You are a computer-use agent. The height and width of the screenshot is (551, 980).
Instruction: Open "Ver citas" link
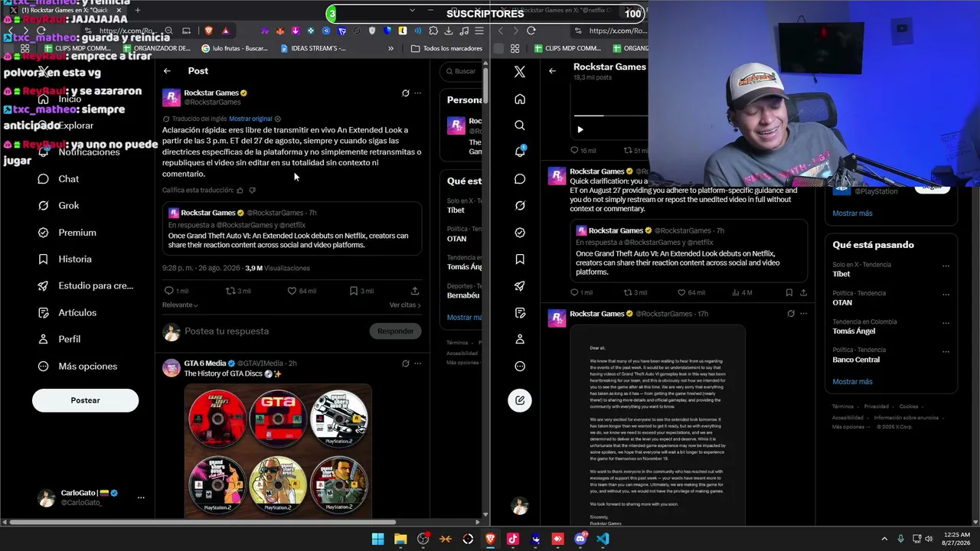(405, 305)
